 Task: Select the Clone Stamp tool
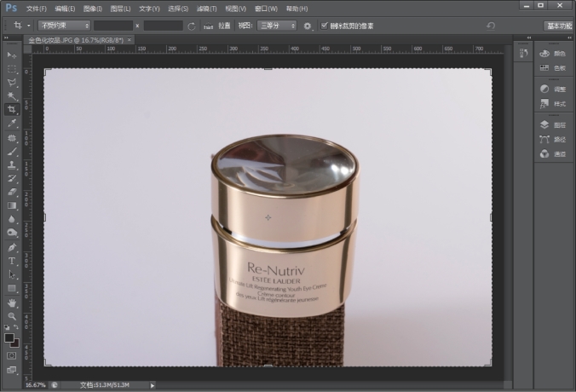pos(12,165)
